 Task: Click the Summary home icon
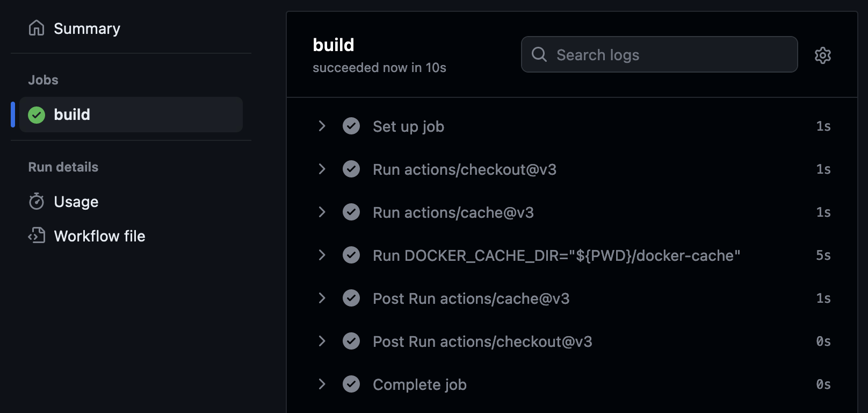click(37, 28)
